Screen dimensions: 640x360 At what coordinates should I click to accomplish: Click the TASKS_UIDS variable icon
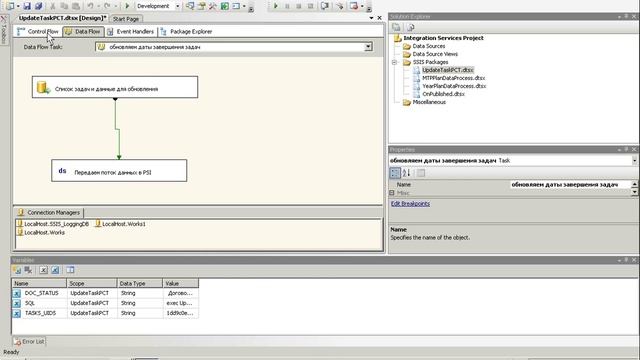16,313
